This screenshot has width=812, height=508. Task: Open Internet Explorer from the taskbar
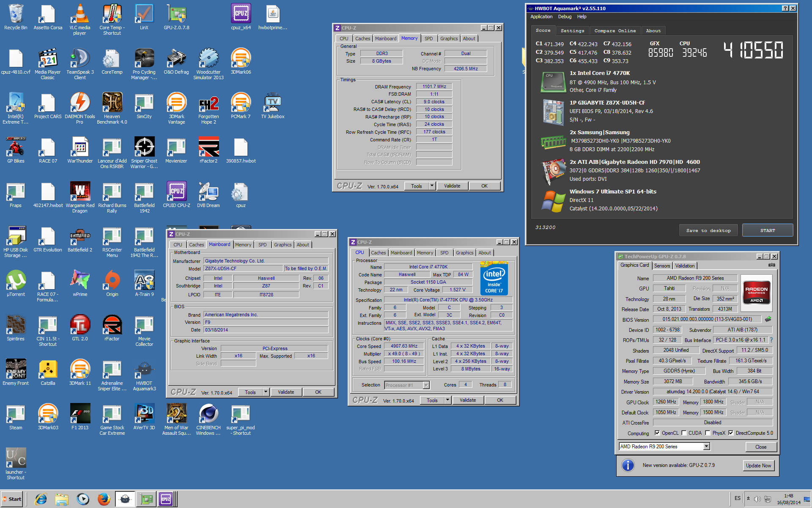pyautogui.click(x=41, y=500)
